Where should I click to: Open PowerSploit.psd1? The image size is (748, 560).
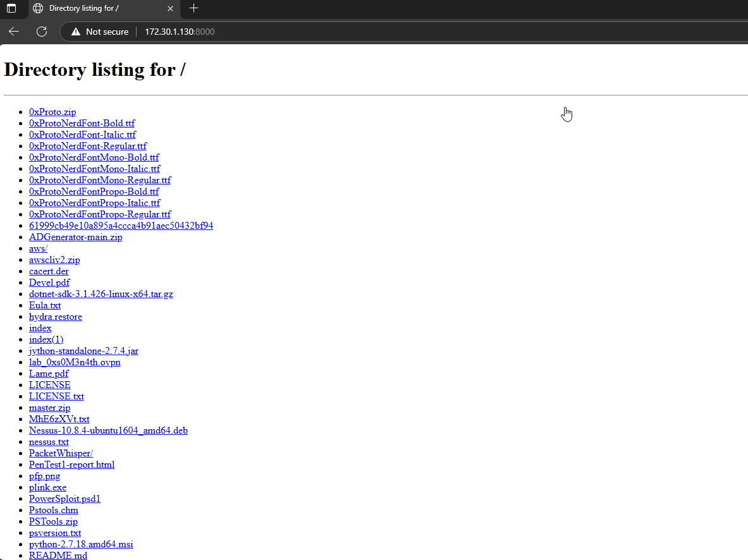(65, 499)
